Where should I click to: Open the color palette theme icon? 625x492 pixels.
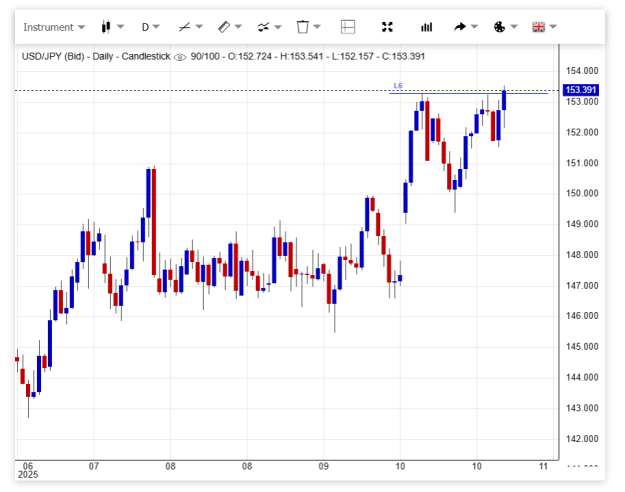coord(499,27)
